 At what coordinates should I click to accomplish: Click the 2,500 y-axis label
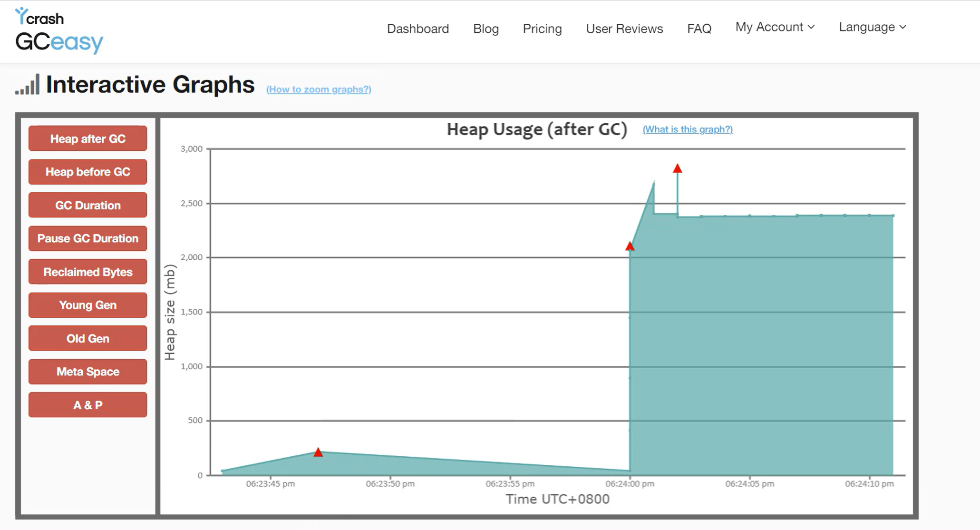pyautogui.click(x=192, y=204)
